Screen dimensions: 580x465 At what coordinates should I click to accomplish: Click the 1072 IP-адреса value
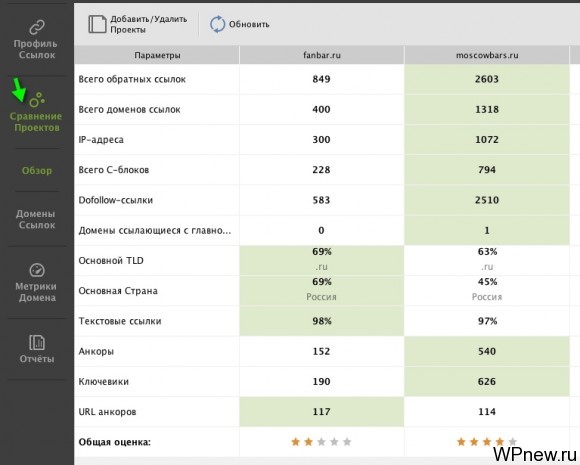pyautogui.click(x=487, y=140)
